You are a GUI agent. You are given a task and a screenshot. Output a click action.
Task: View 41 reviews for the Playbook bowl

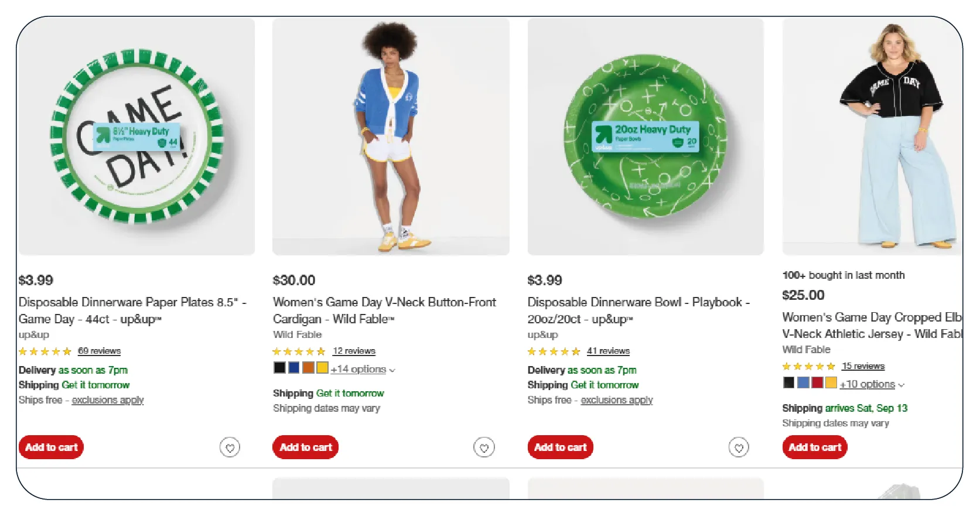pyautogui.click(x=608, y=351)
